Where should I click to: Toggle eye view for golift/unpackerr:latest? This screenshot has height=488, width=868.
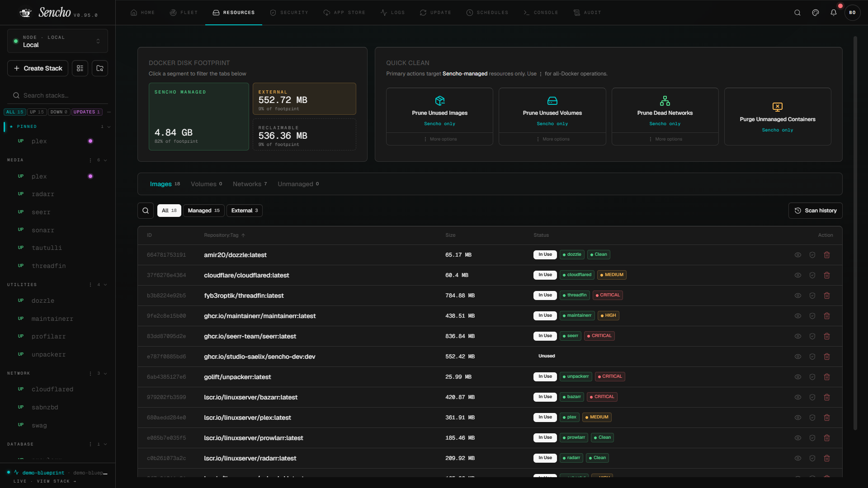[798, 377]
